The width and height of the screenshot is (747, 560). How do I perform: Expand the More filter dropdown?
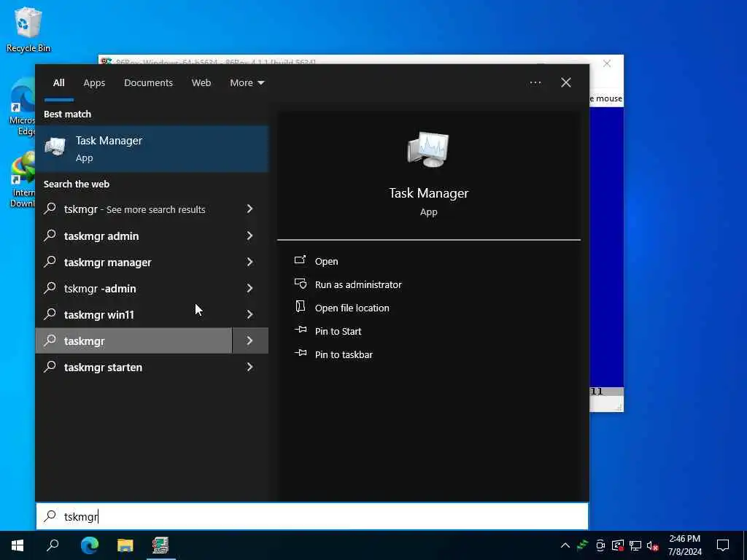247,82
